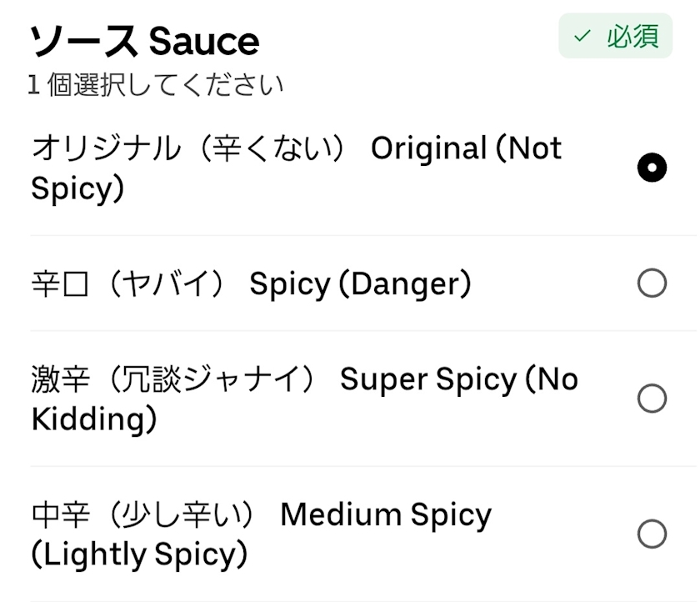Tap the 中辛（少し辛い） label text
700x602 pixels.
pos(143,515)
